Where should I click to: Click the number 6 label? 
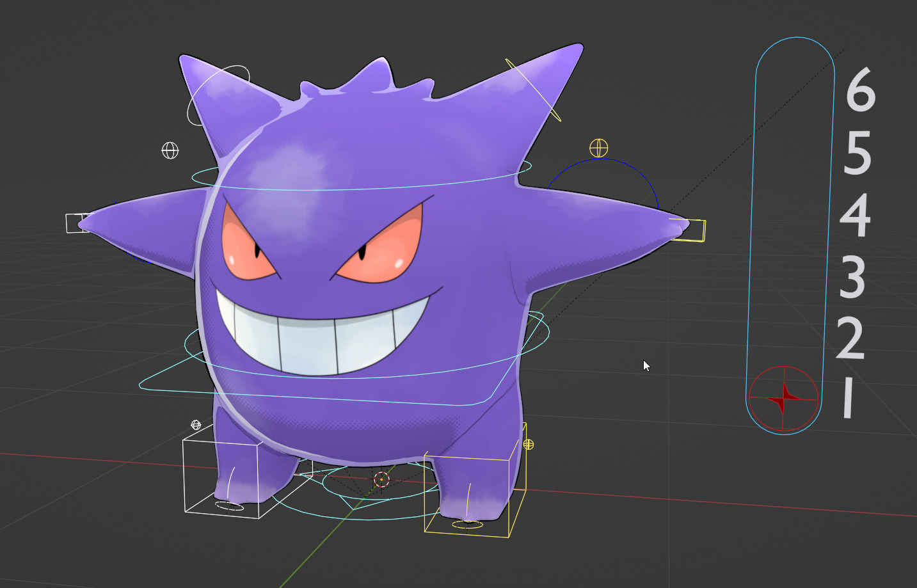click(860, 89)
